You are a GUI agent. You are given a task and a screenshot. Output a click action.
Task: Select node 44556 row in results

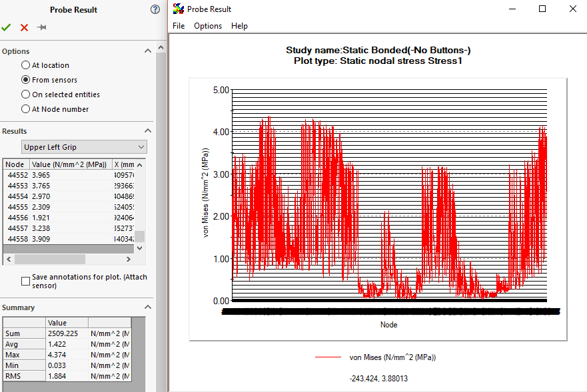69,218
